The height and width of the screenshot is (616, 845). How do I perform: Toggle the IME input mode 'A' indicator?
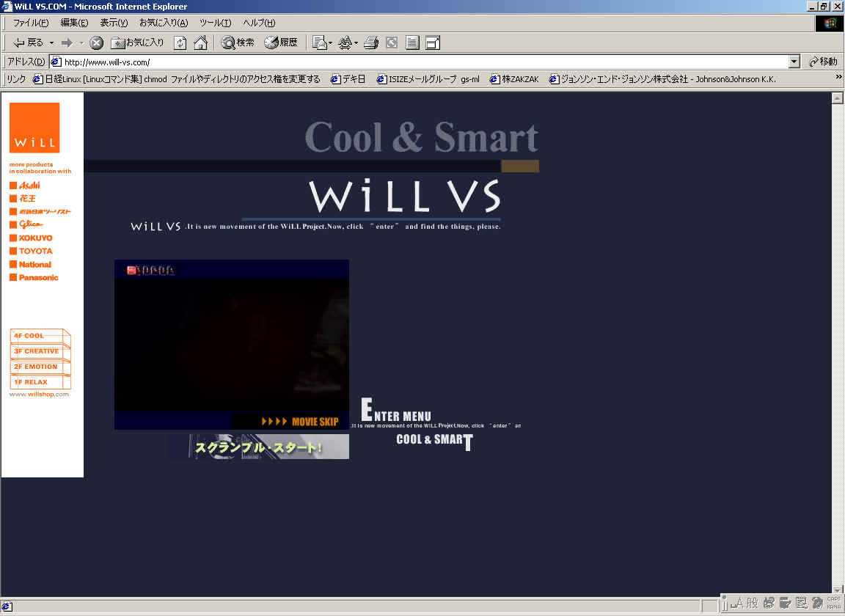pos(739,603)
